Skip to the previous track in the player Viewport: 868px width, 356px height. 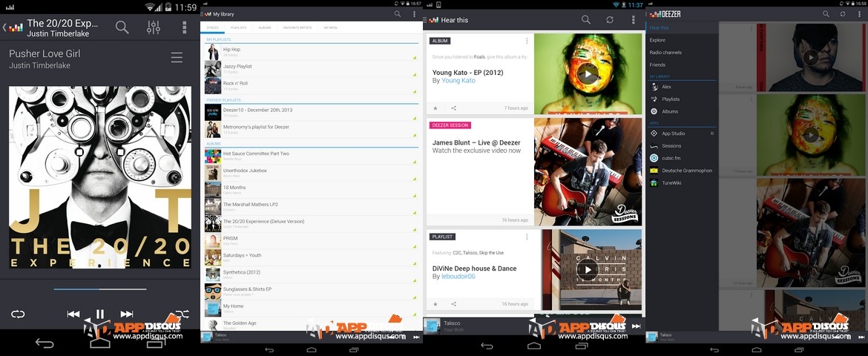click(73, 314)
